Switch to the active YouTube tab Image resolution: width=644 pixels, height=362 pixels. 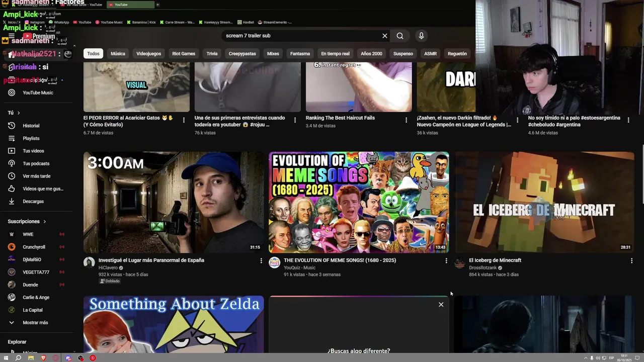[131, 5]
